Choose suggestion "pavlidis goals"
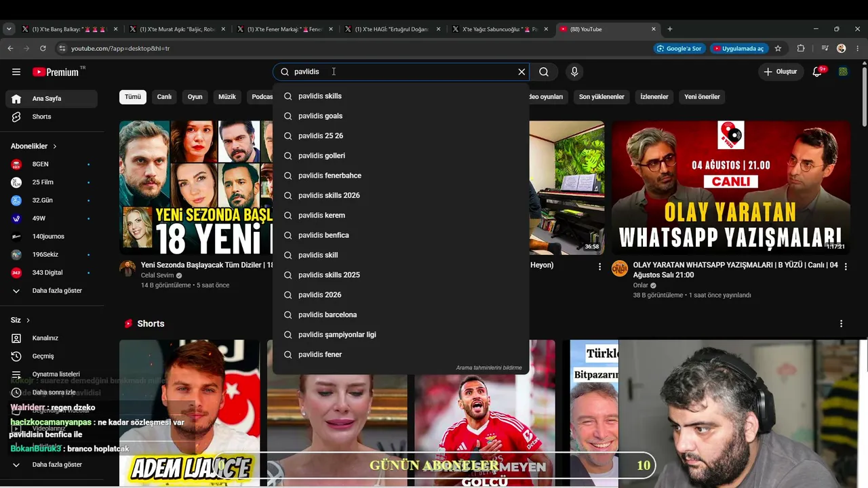868x488 pixels. 401,116
